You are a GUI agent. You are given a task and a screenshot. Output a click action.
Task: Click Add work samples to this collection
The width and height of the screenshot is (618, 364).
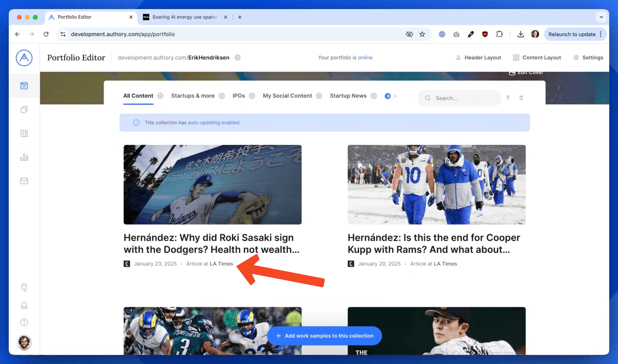click(325, 336)
